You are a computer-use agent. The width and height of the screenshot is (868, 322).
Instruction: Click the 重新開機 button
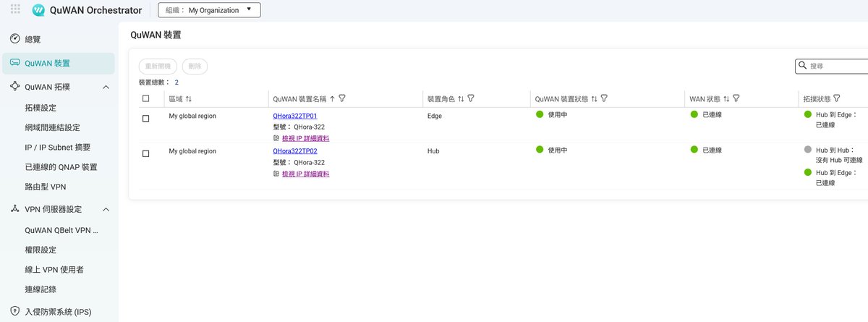157,66
